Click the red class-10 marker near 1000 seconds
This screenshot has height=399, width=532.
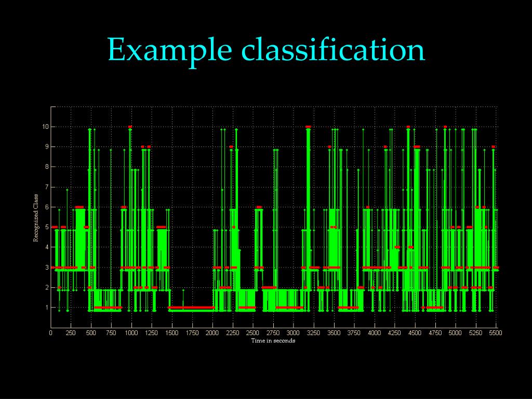(130, 127)
